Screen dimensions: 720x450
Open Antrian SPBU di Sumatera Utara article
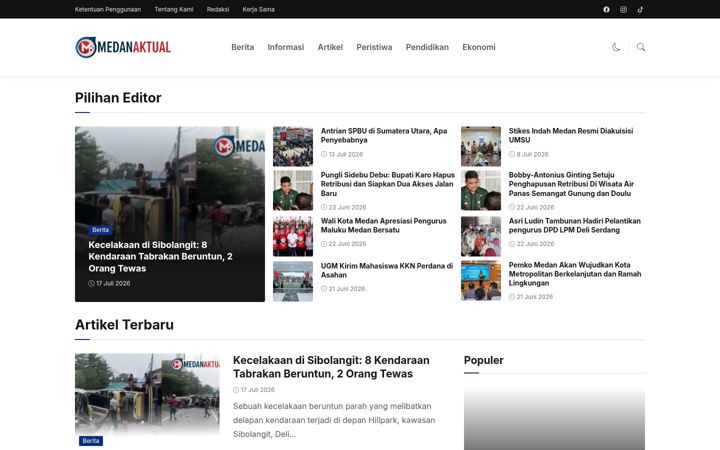[384, 135]
